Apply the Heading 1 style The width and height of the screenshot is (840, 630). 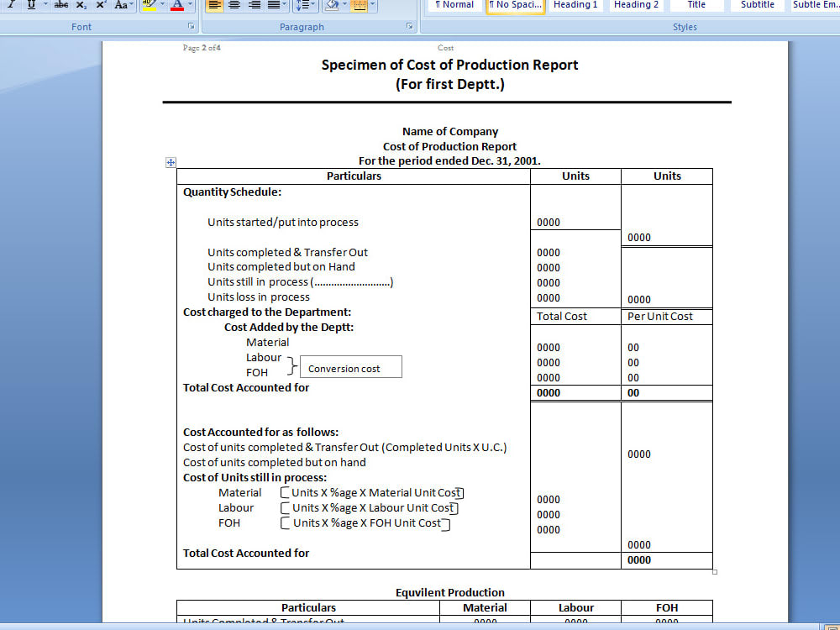click(x=575, y=5)
